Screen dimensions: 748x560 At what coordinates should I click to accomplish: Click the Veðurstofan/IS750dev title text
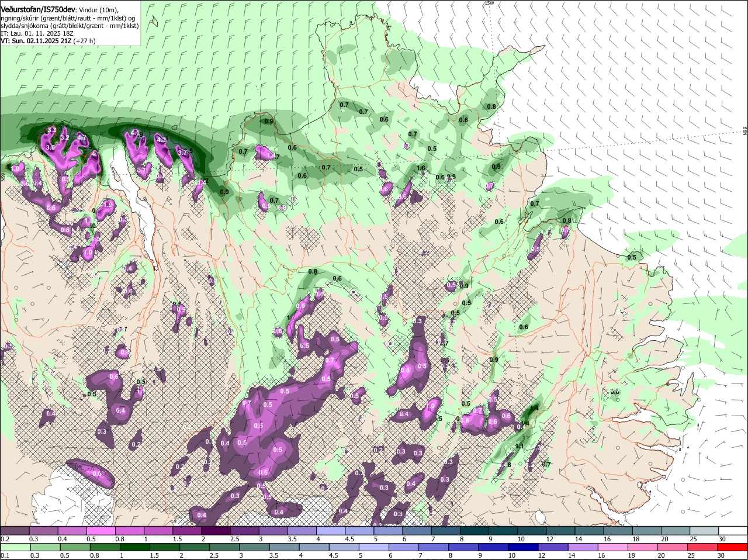[38, 10]
